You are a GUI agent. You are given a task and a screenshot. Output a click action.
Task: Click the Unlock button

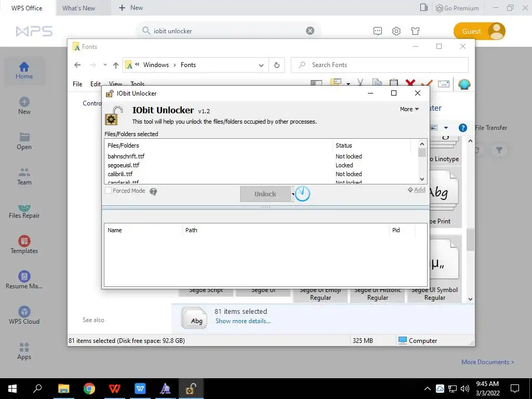point(265,194)
